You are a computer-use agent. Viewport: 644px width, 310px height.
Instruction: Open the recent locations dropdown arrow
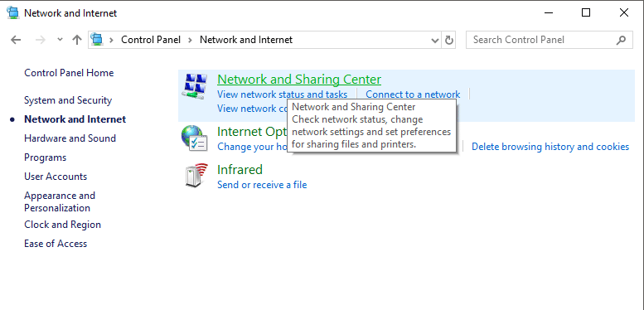click(x=60, y=40)
